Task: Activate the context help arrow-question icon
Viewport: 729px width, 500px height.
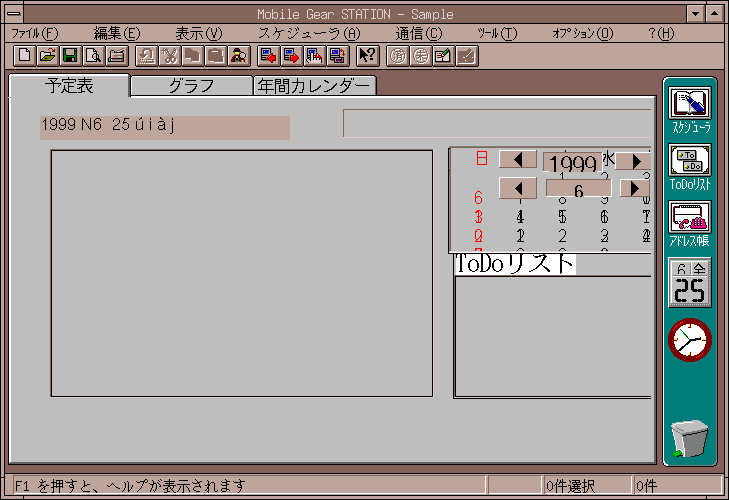Action: (368, 56)
